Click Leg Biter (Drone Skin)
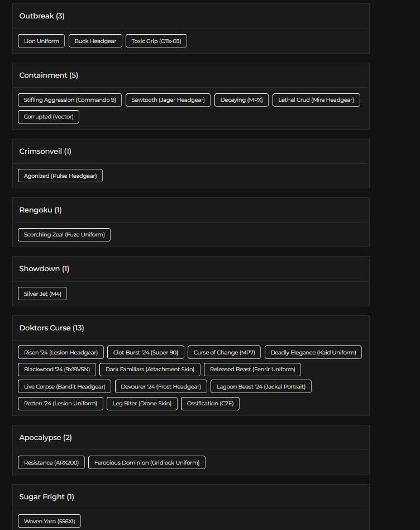This screenshot has height=530, width=420. 142,404
